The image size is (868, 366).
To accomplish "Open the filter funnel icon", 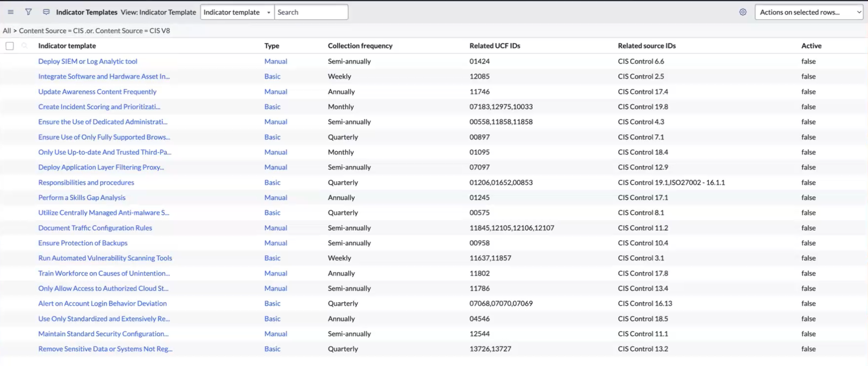I will pos(28,12).
